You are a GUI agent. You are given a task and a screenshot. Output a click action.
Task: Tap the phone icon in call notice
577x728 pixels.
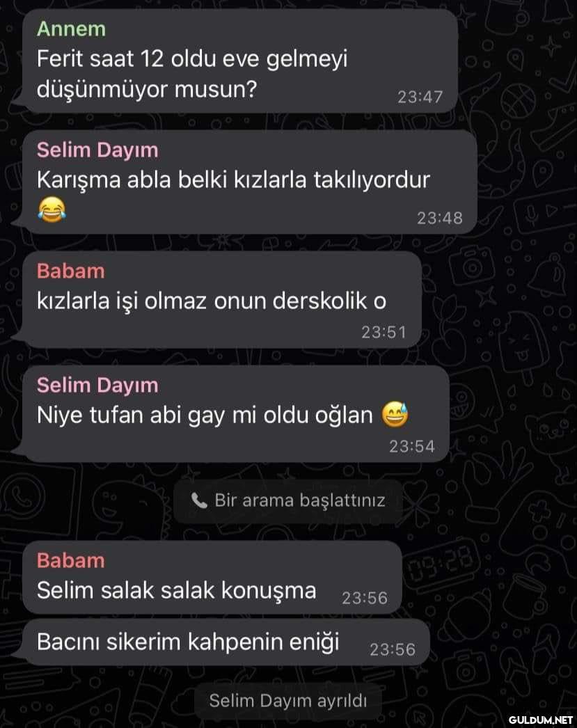199,500
